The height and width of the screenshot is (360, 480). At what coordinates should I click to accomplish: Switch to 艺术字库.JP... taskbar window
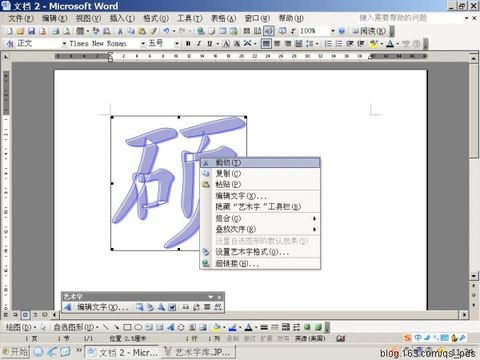(x=199, y=352)
